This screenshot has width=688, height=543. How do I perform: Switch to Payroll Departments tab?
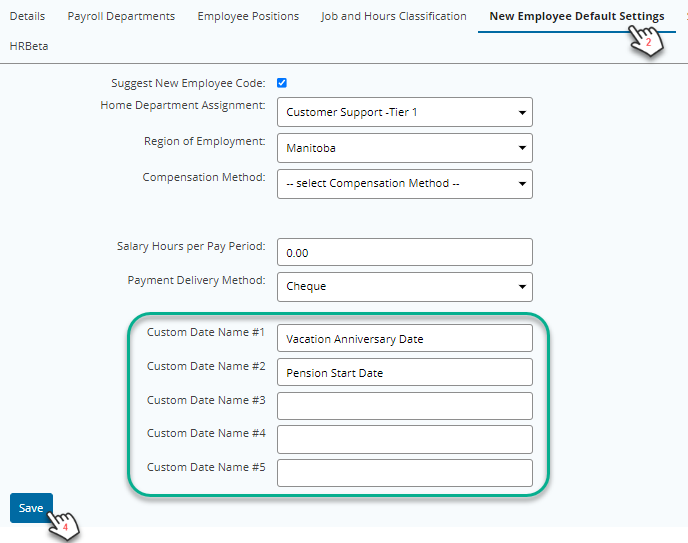pos(121,16)
